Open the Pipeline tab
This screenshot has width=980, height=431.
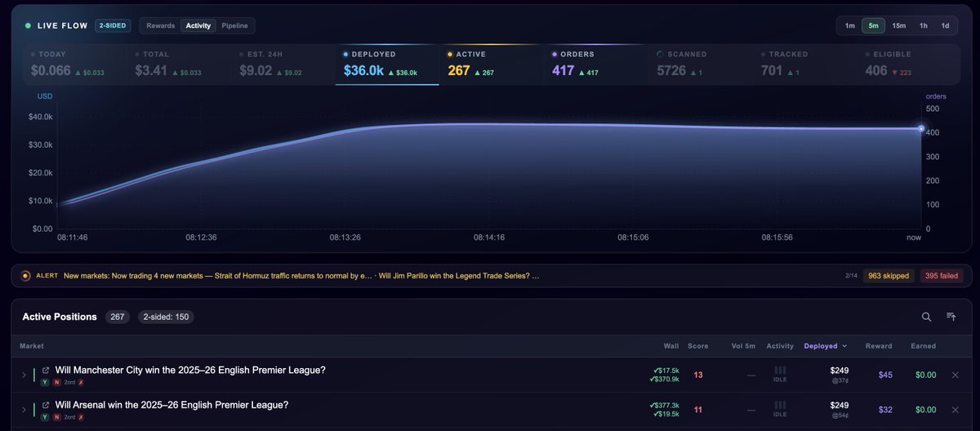(x=235, y=25)
